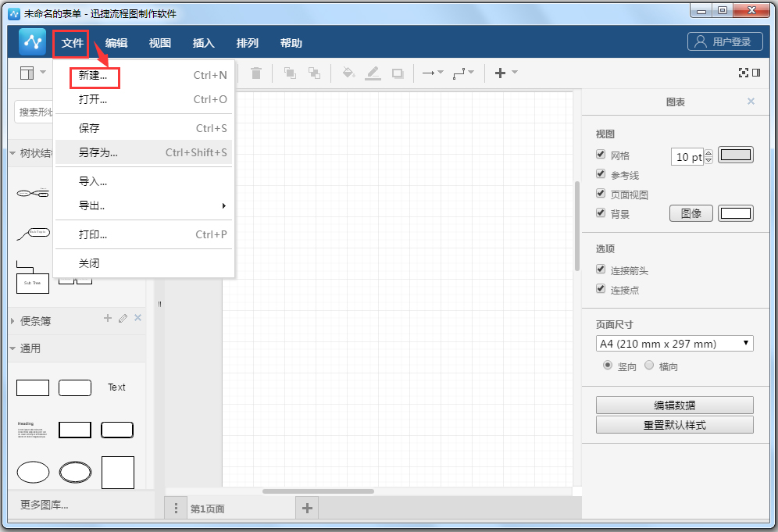Click the 重置默认样式 button
The width and height of the screenshot is (778, 532).
[x=674, y=424]
